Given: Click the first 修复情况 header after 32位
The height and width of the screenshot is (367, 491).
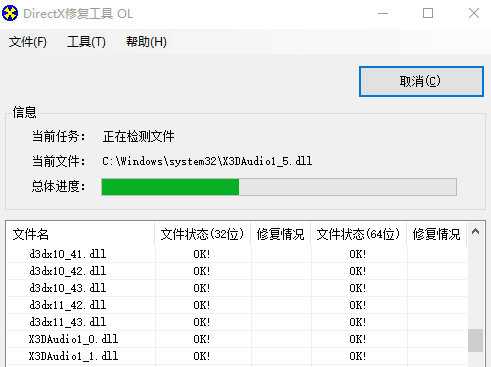Looking at the screenshot, I should coord(280,234).
